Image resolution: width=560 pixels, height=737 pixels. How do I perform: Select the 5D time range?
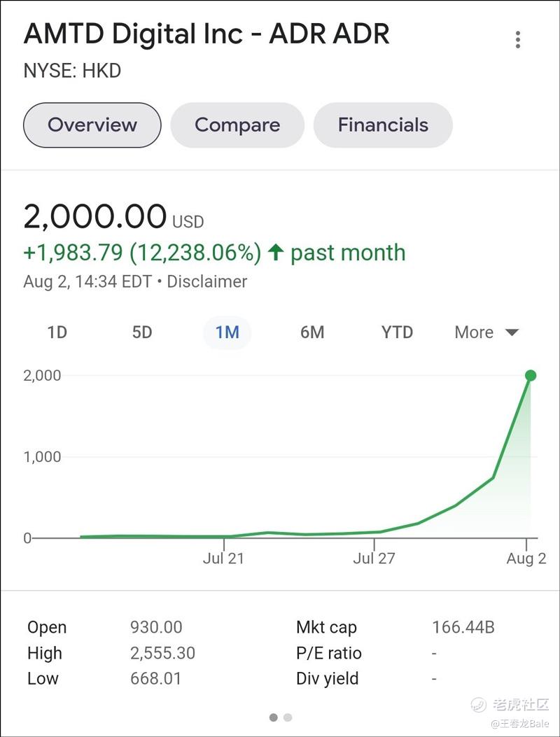tap(142, 332)
